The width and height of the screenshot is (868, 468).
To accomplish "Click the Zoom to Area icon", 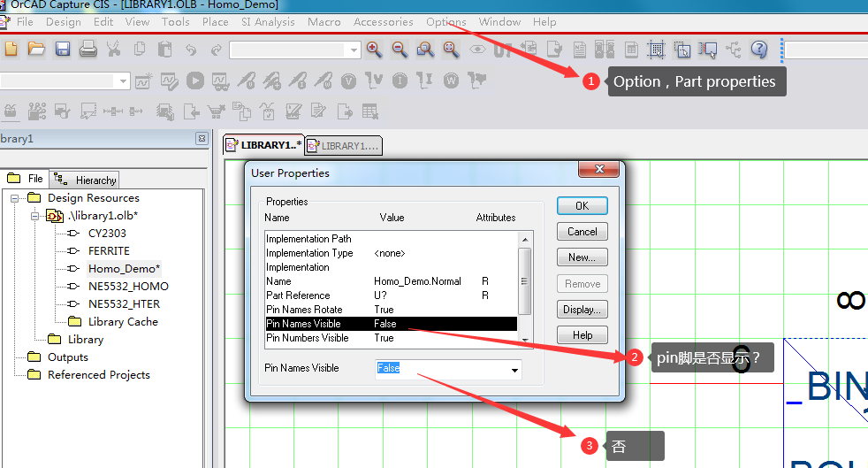I will tap(425, 50).
